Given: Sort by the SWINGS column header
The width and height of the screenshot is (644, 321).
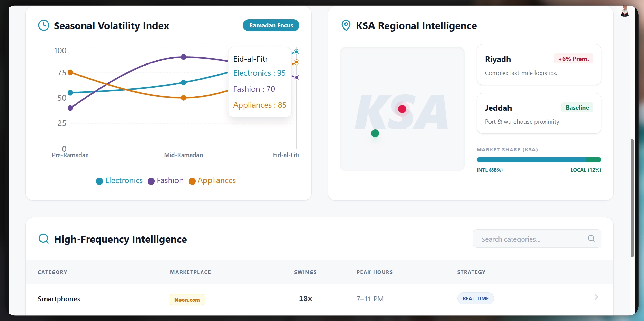Looking at the screenshot, I should point(305,272).
